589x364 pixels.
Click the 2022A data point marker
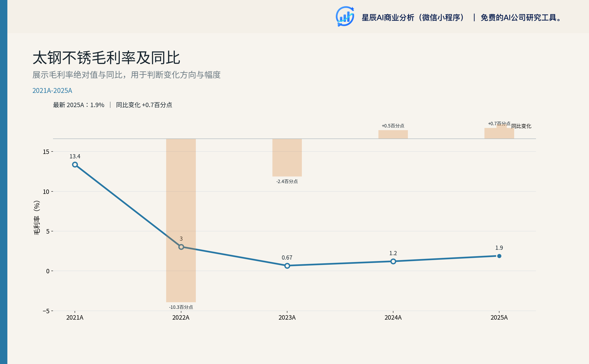[181, 247]
